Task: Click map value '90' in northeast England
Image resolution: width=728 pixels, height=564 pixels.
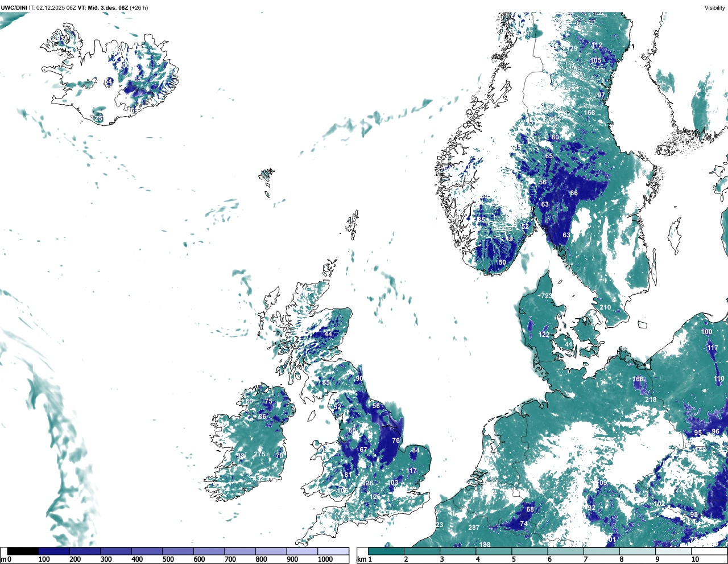Action: click(x=359, y=378)
